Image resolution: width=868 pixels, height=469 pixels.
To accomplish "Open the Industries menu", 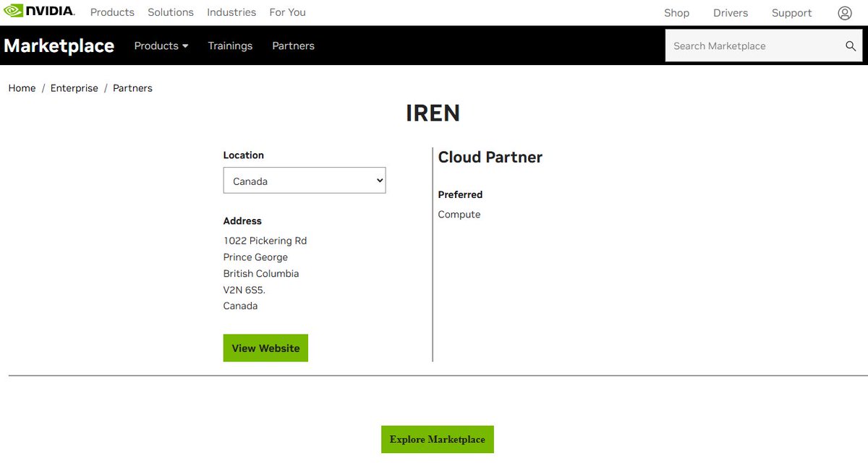I will tap(231, 12).
